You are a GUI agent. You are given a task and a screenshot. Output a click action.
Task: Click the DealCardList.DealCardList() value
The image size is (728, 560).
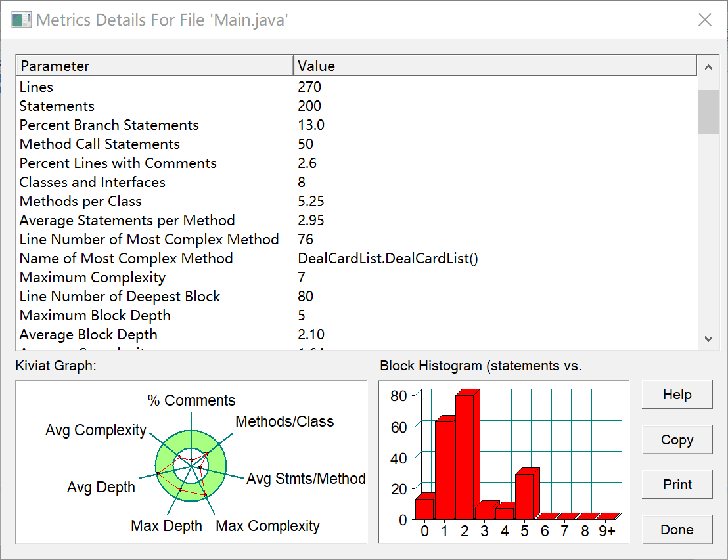[388, 258]
